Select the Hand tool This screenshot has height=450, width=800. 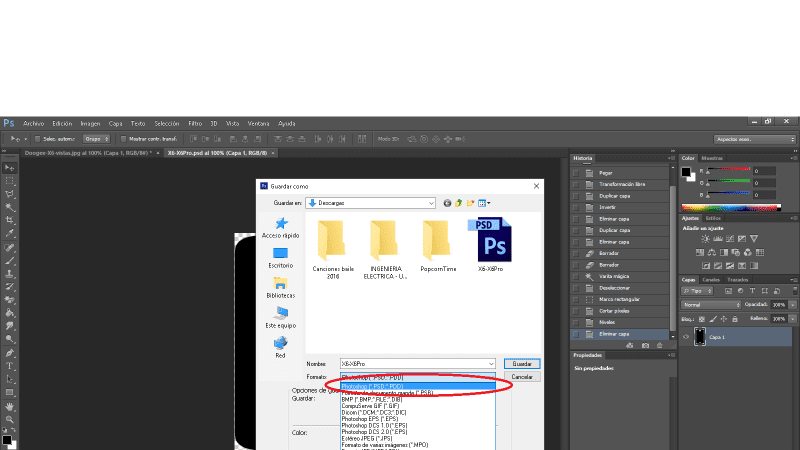click(x=10, y=407)
